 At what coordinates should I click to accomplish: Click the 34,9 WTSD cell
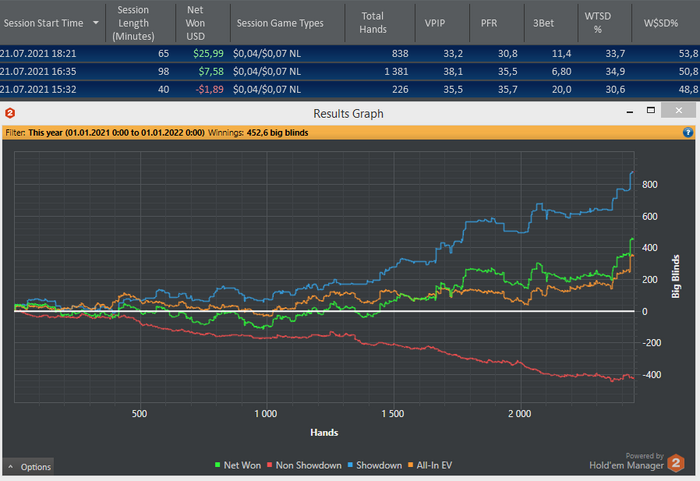tap(615, 71)
